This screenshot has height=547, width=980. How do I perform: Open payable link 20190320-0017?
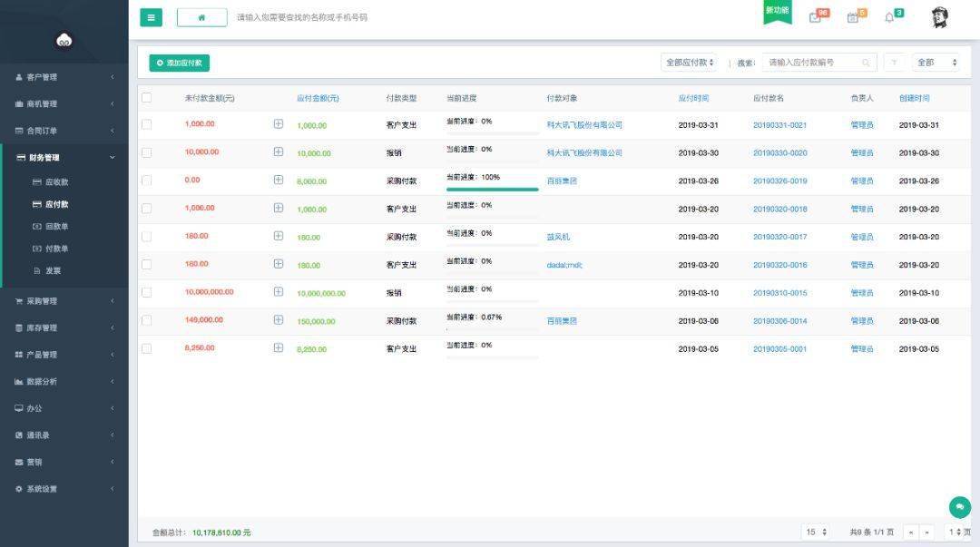780,237
